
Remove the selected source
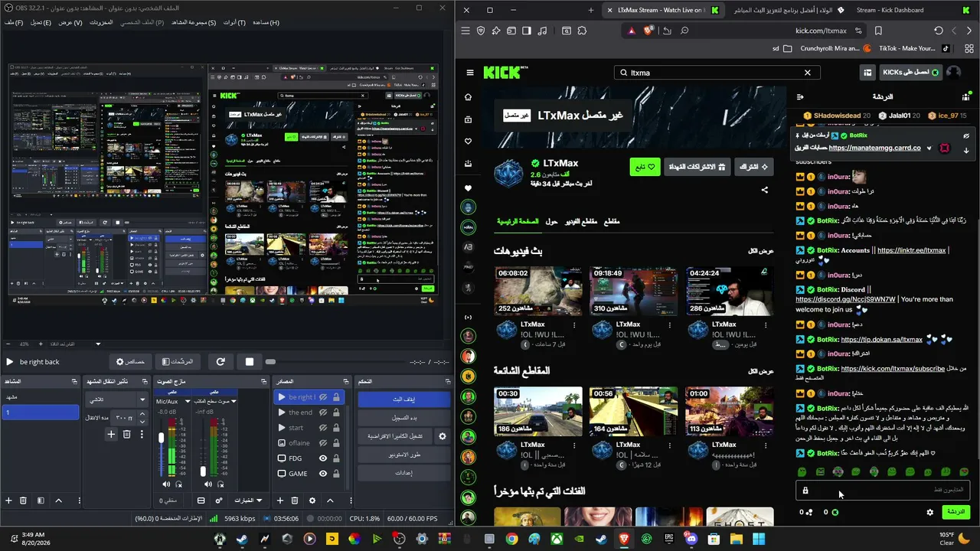click(294, 500)
